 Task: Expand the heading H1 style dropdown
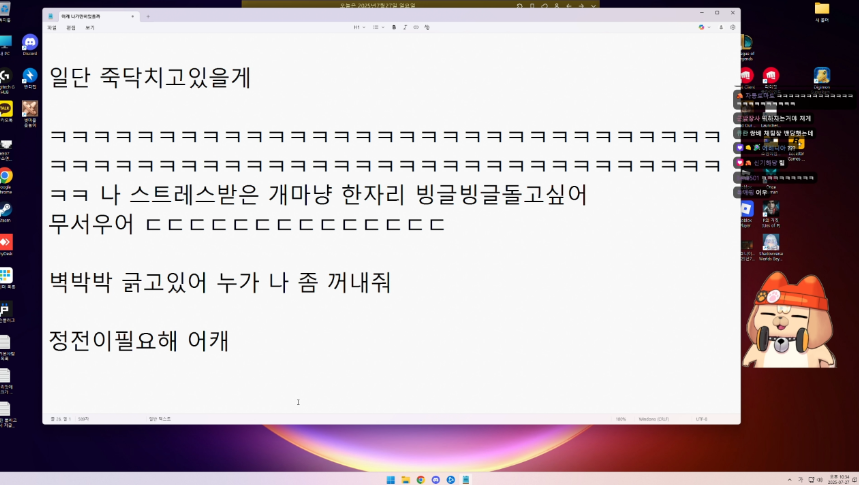click(x=359, y=27)
